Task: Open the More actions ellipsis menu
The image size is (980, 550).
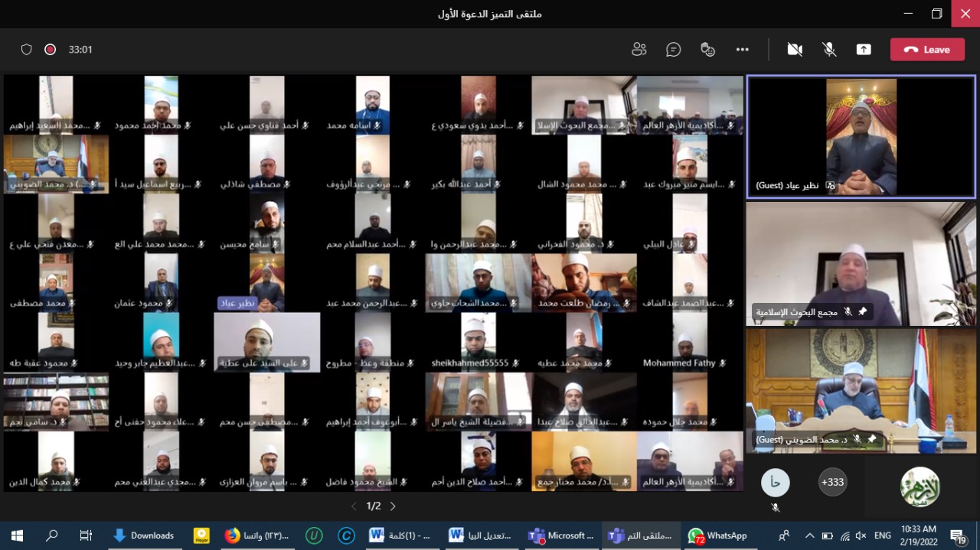Action: (742, 50)
